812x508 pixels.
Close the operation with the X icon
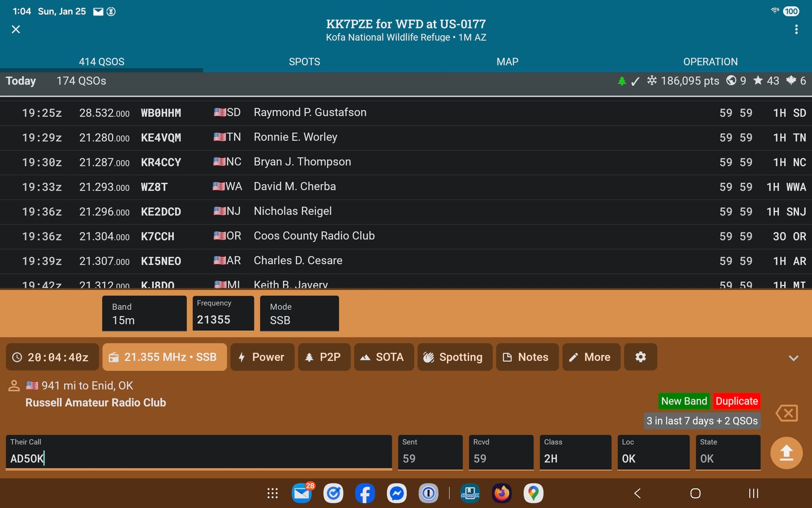coord(16,29)
